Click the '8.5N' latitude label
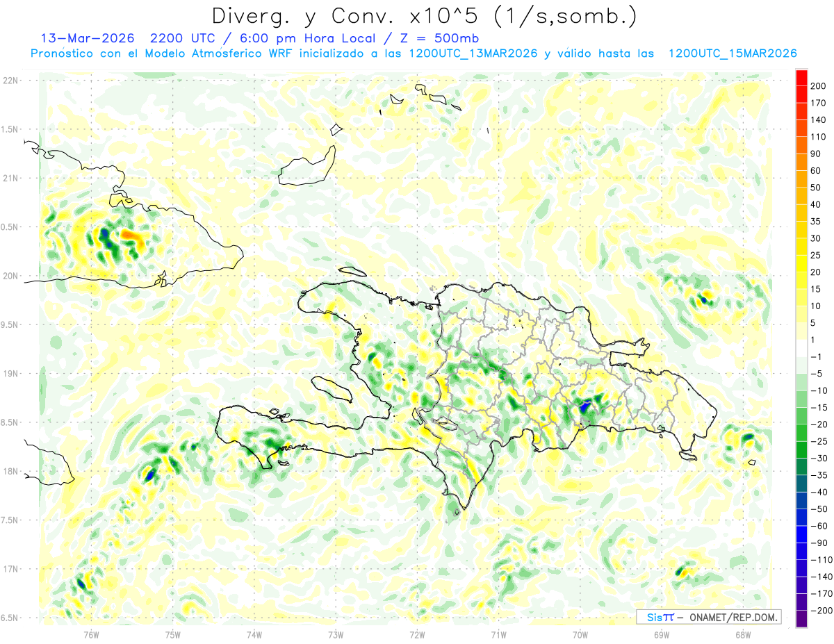This screenshot has height=644, width=834. [x=10, y=422]
